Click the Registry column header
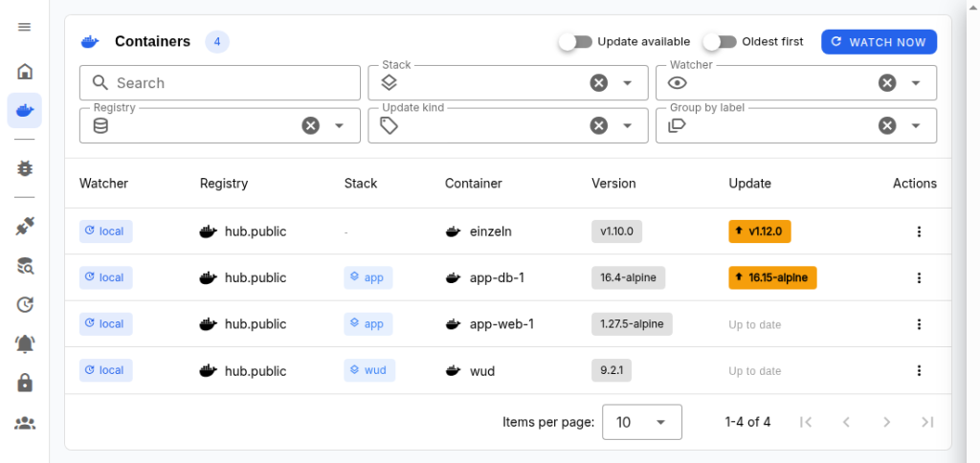980x463 pixels. (x=224, y=183)
